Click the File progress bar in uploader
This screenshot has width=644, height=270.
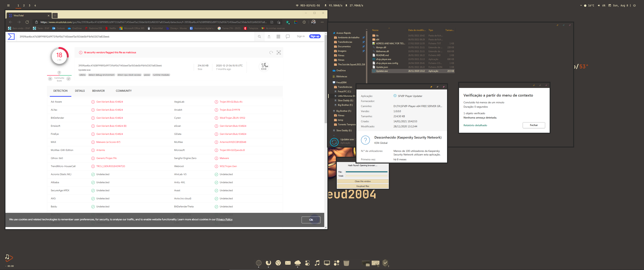pyautogui.click(x=366, y=172)
